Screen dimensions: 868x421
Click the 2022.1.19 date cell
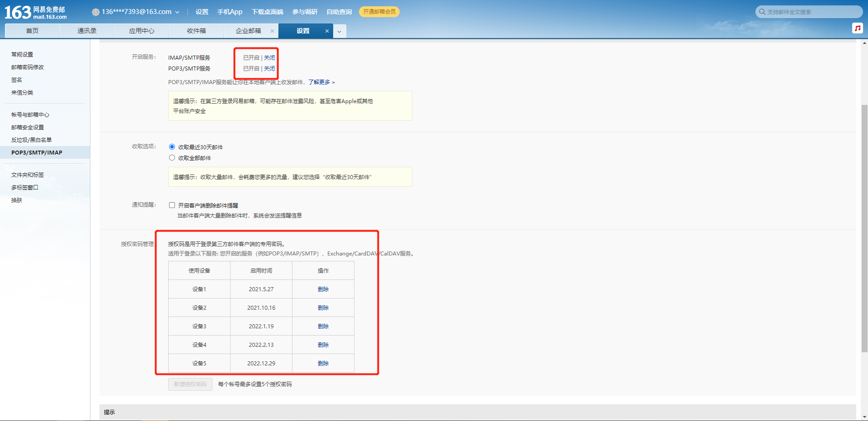pyautogui.click(x=261, y=326)
